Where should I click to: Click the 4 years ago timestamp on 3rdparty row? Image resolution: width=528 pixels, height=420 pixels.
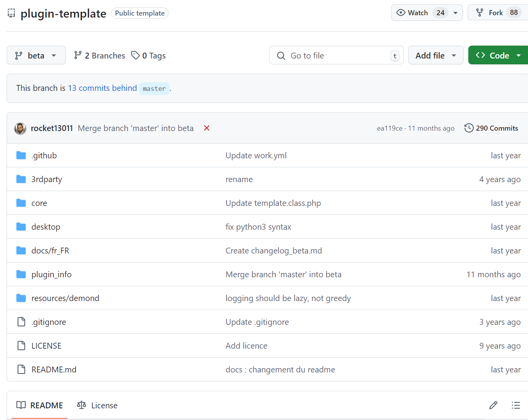[500, 179]
